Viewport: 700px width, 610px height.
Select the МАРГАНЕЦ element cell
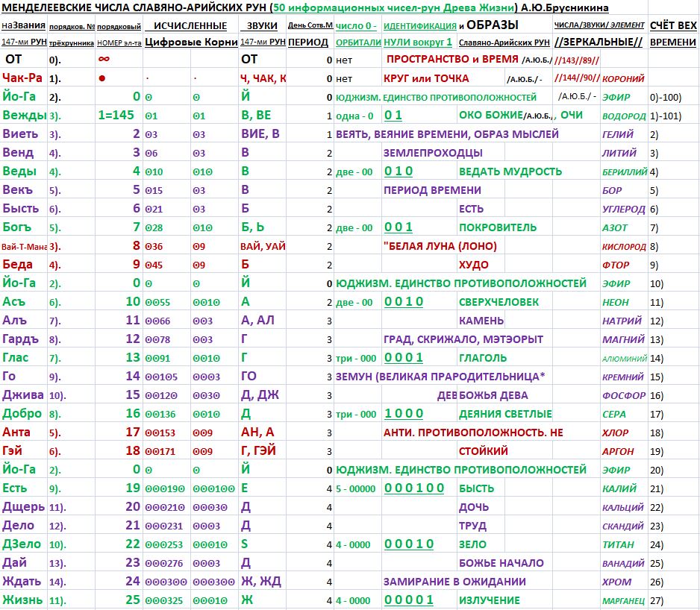pyautogui.click(x=623, y=600)
